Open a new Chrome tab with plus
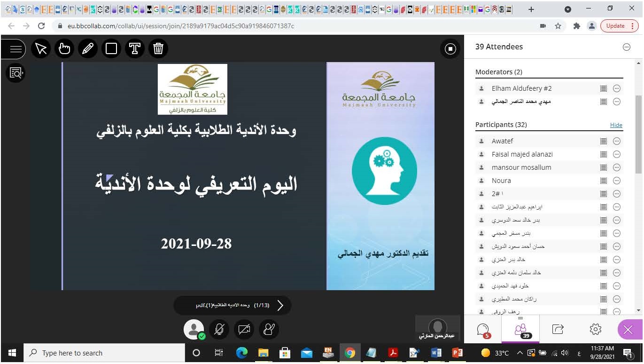This screenshot has width=644, height=364. click(531, 9)
